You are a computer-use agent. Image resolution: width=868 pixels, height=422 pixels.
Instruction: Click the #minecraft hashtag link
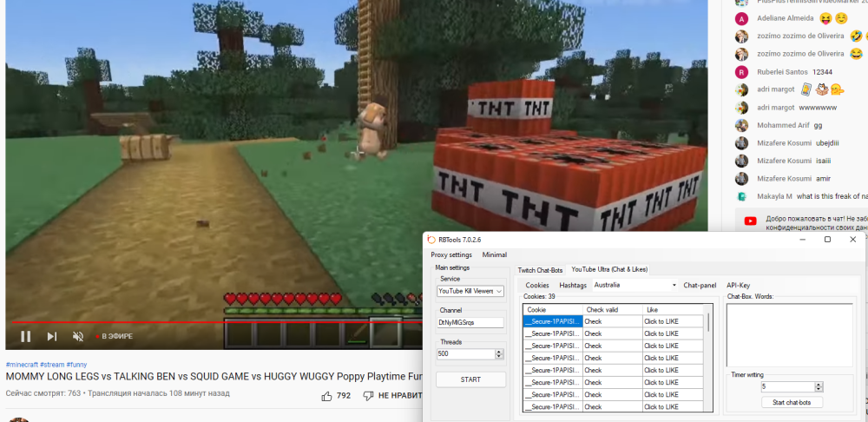click(20, 365)
